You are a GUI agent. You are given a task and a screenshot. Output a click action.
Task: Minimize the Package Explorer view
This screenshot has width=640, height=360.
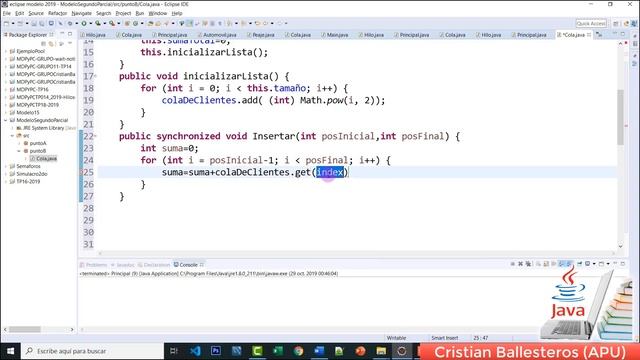click(62, 34)
